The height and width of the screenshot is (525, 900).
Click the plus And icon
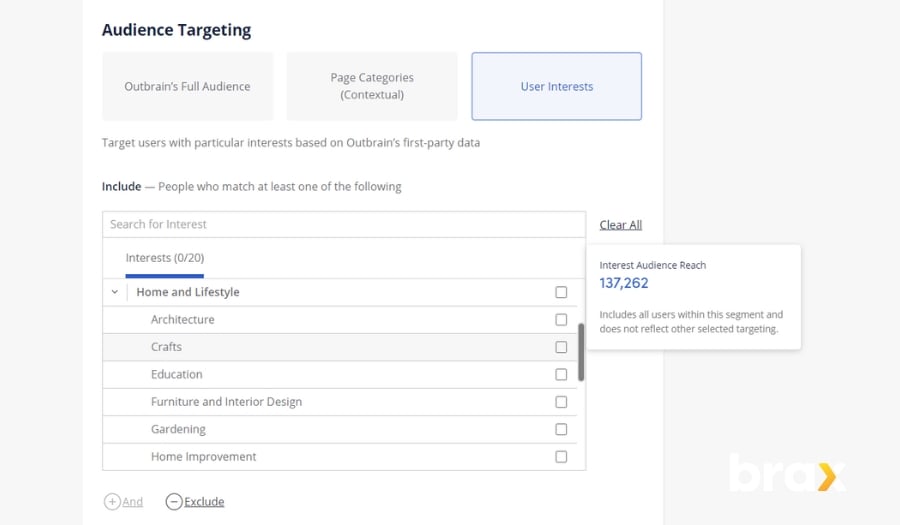[x=112, y=501]
